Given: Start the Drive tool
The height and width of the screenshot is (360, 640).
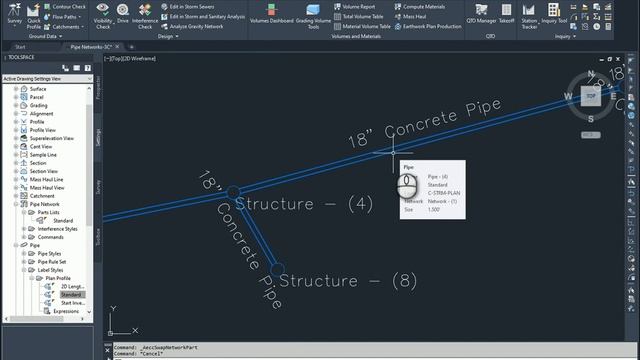Looking at the screenshot, I should 122,13.
